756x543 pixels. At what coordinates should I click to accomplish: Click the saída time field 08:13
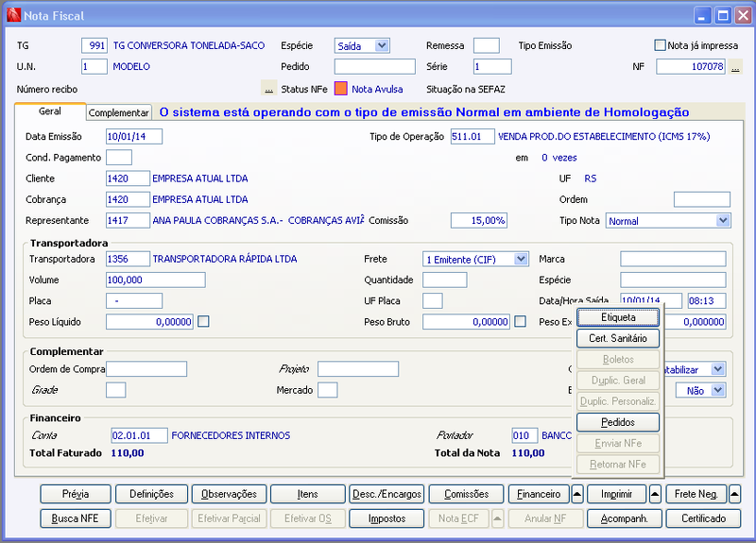(707, 300)
